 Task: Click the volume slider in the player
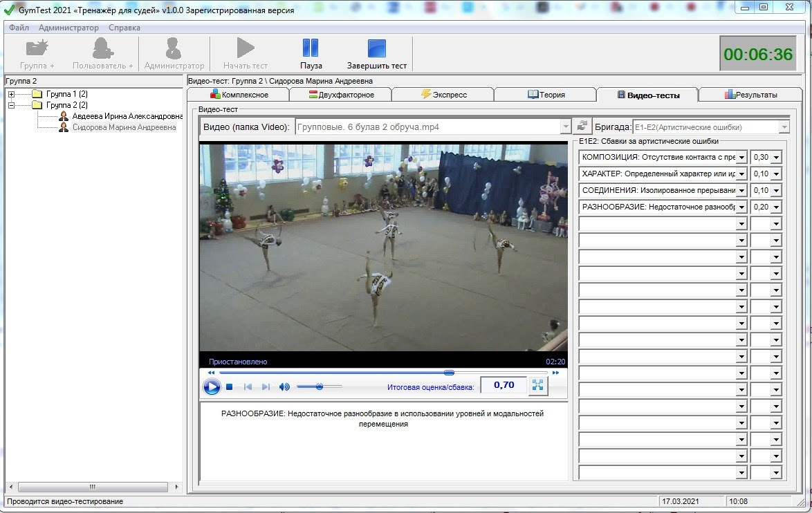coord(319,386)
